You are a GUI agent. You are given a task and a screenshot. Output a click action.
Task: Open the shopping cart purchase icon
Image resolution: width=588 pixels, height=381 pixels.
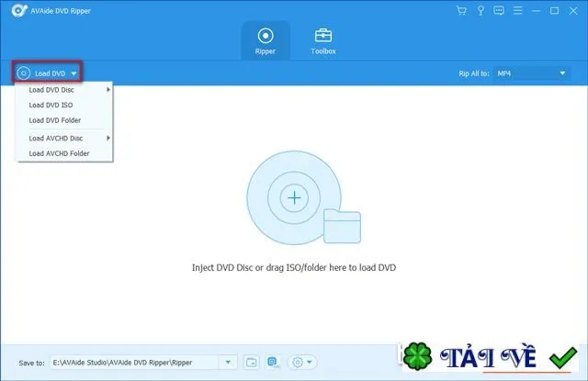pyautogui.click(x=461, y=10)
